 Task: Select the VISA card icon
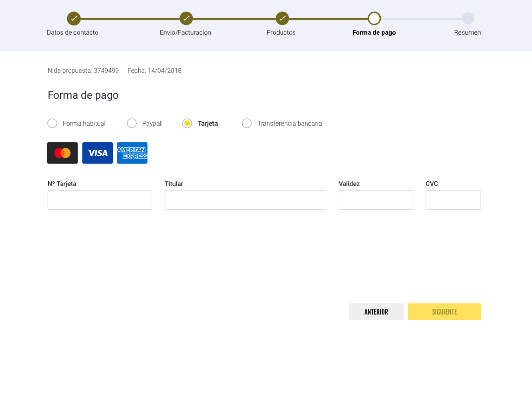coord(97,153)
